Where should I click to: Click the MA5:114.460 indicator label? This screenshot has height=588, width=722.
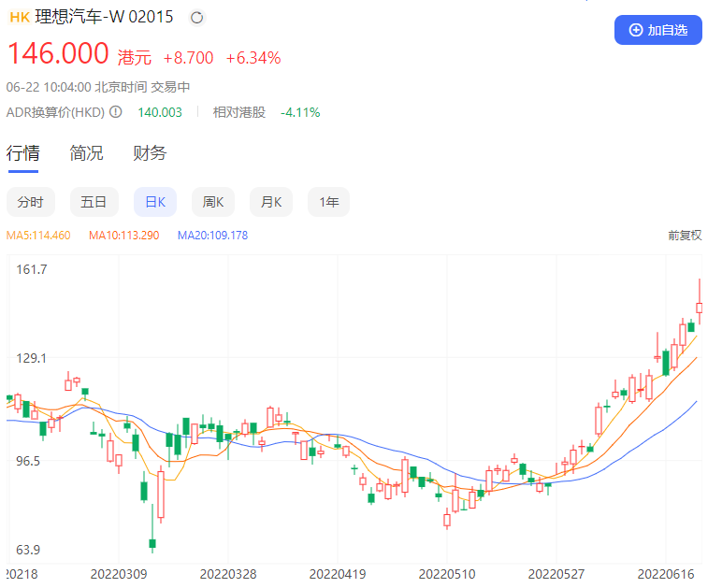[x=38, y=236]
